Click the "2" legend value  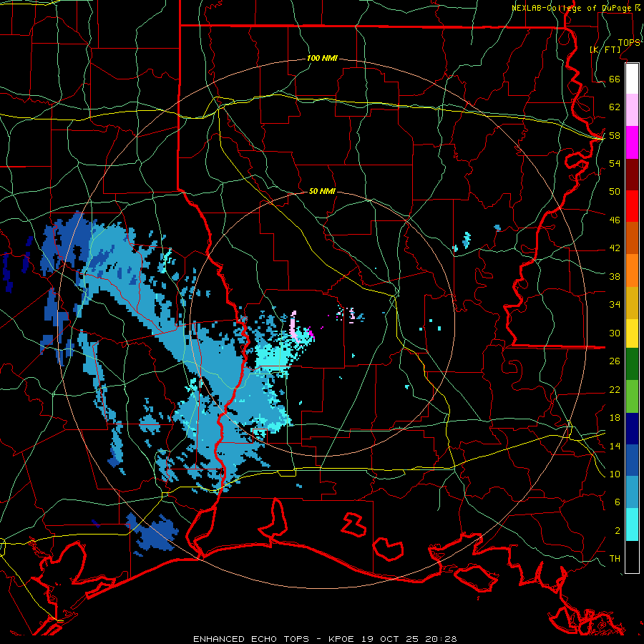(x=618, y=531)
